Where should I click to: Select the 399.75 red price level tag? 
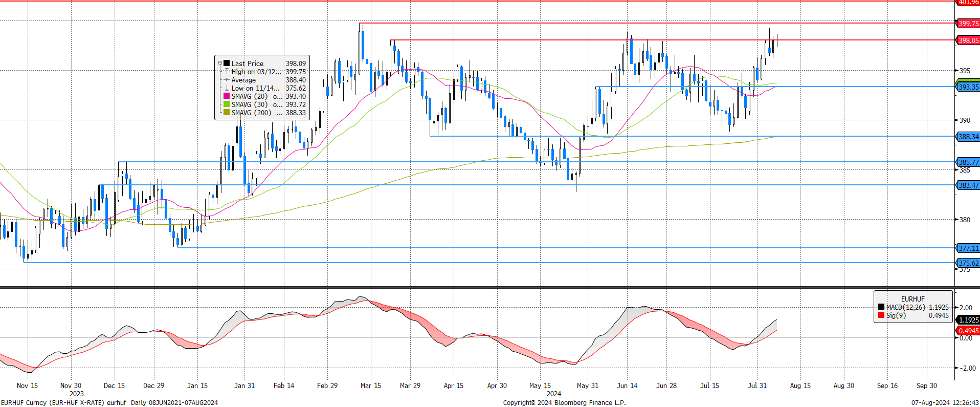tap(968, 24)
